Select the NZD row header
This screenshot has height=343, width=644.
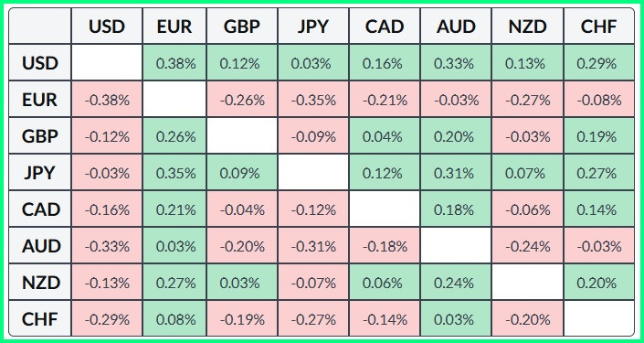(40, 283)
